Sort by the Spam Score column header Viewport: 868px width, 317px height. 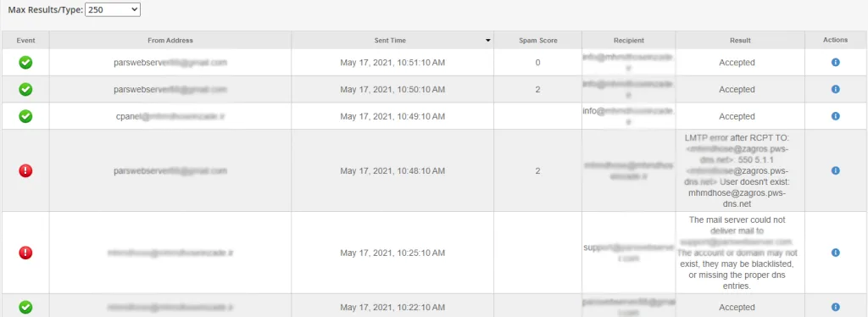[537, 41]
